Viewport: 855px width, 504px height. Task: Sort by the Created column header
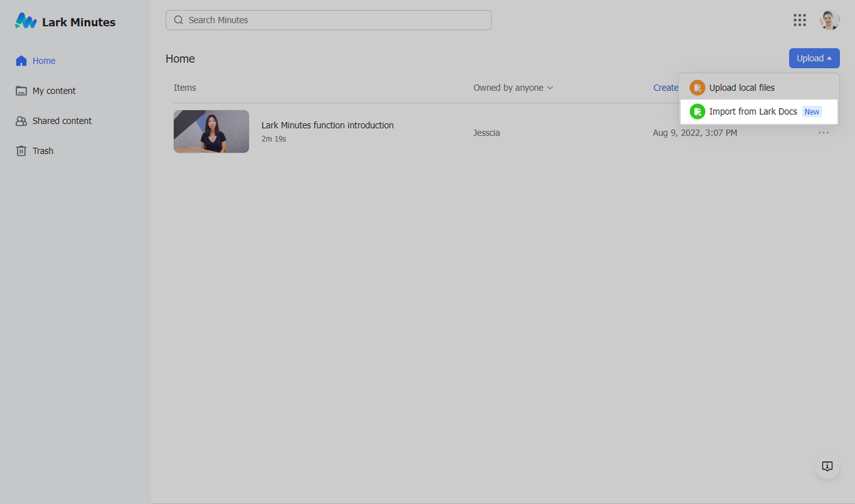point(665,87)
